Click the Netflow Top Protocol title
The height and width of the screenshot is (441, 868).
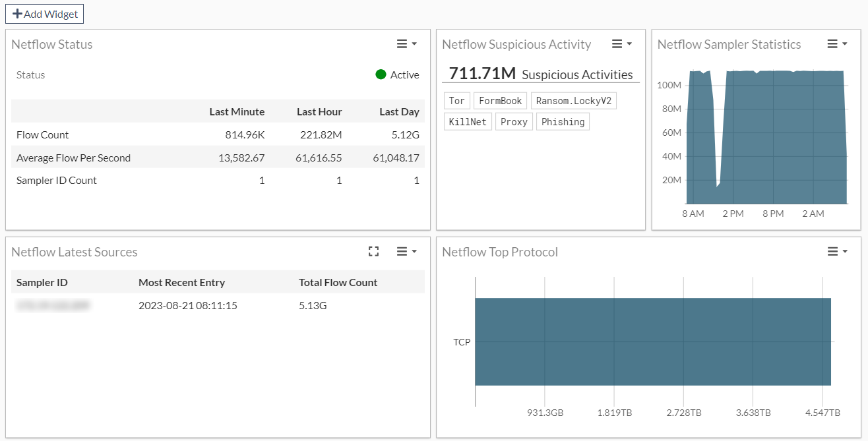tap(501, 252)
